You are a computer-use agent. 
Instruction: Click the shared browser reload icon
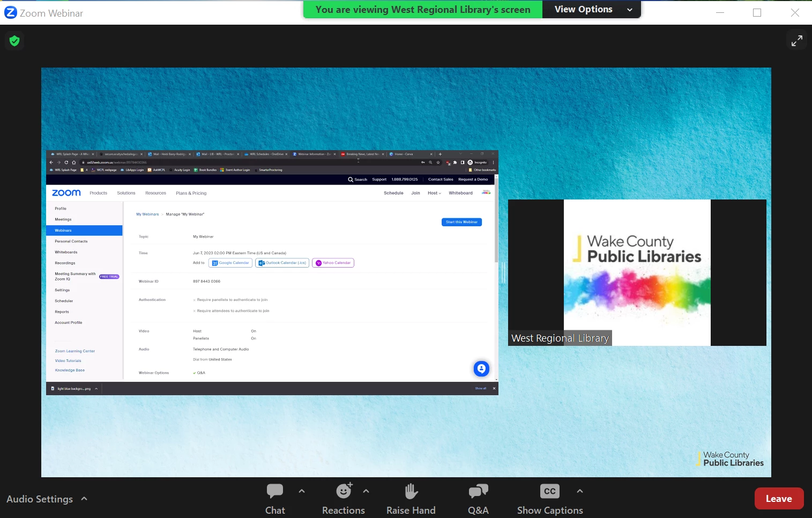(x=66, y=162)
